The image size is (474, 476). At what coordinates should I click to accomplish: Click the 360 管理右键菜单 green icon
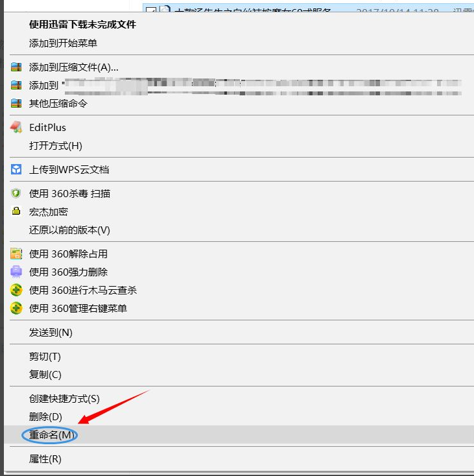tap(16, 308)
